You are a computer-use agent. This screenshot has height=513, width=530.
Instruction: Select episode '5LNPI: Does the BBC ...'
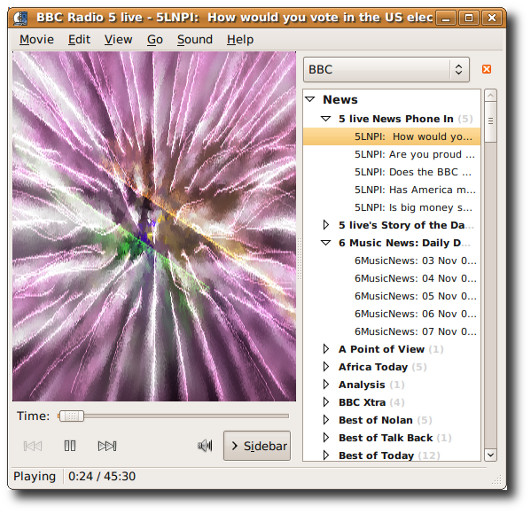(391, 172)
